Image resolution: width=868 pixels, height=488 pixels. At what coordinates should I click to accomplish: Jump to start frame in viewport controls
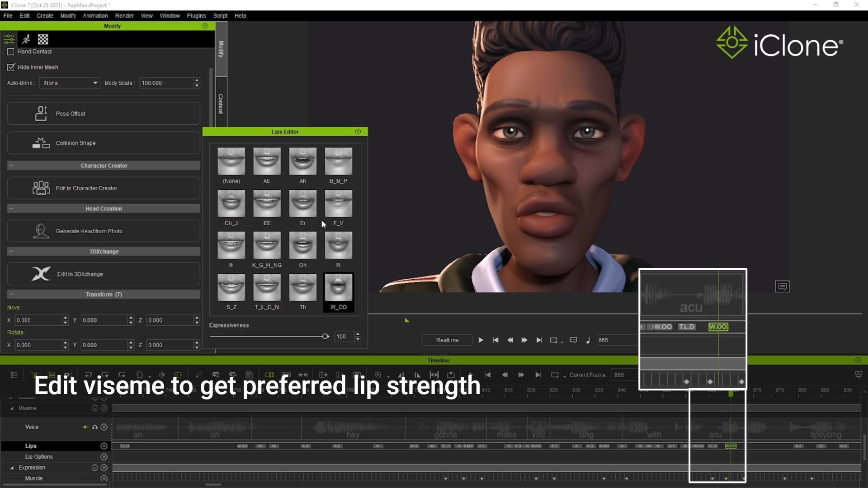click(495, 340)
